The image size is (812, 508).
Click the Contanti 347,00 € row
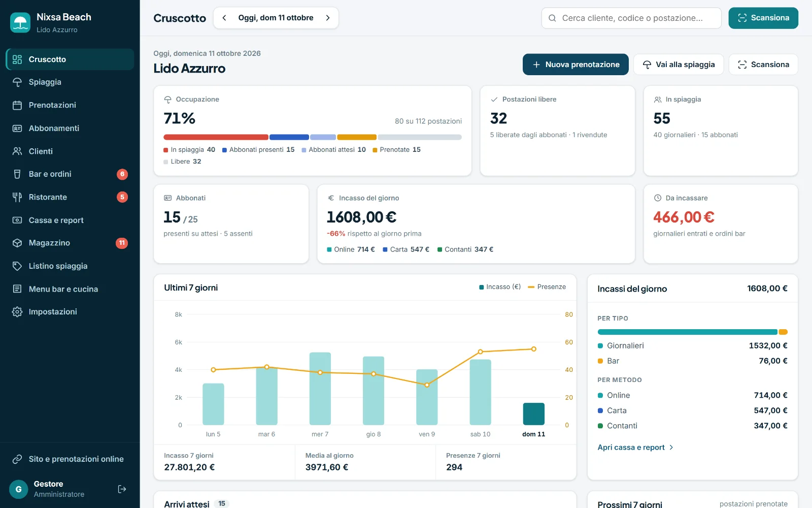tap(693, 426)
